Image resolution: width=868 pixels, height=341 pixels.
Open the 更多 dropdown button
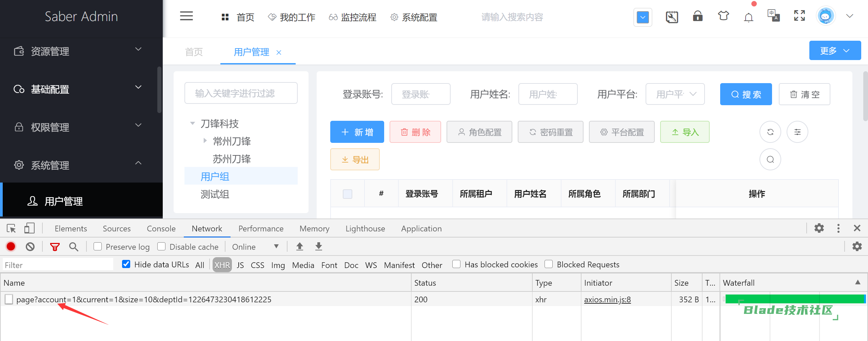835,51
